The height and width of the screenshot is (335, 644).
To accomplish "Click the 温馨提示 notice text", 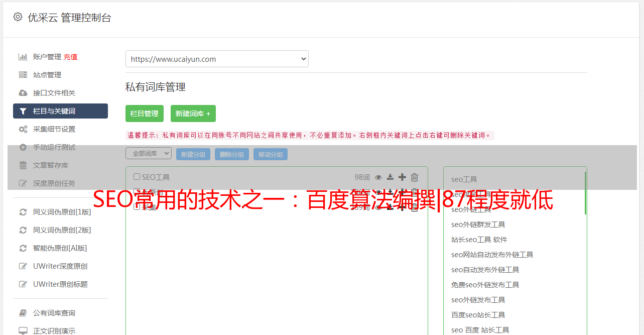I will [x=310, y=135].
